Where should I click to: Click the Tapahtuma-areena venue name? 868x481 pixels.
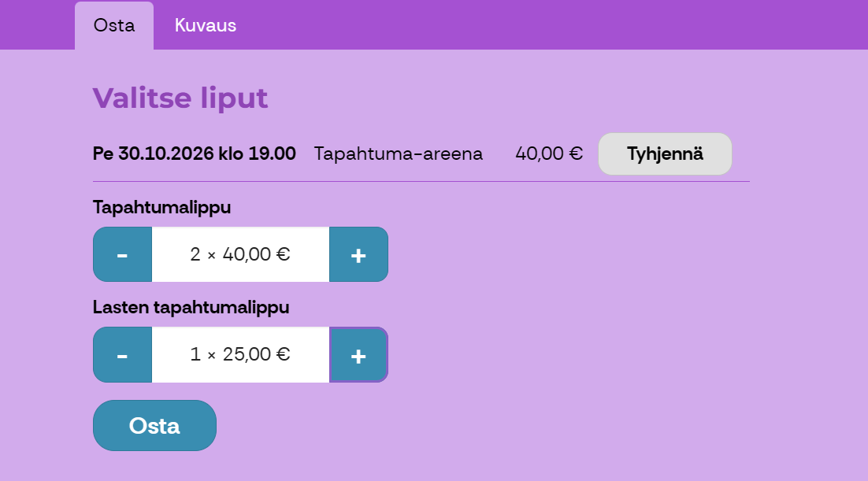tap(398, 154)
